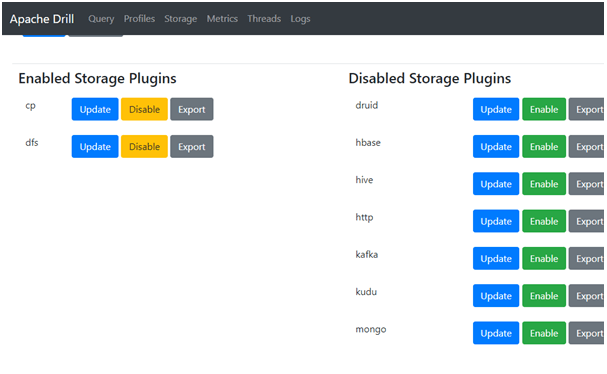Viewport: 607px width, 374px height.
Task: Update the kudu plugin
Action: tap(496, 295)
